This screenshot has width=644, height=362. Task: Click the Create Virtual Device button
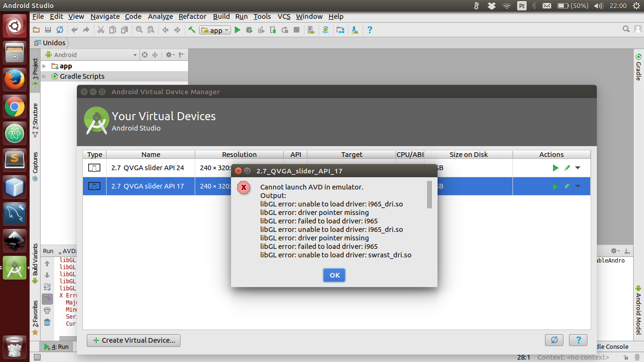pos(133,340)
